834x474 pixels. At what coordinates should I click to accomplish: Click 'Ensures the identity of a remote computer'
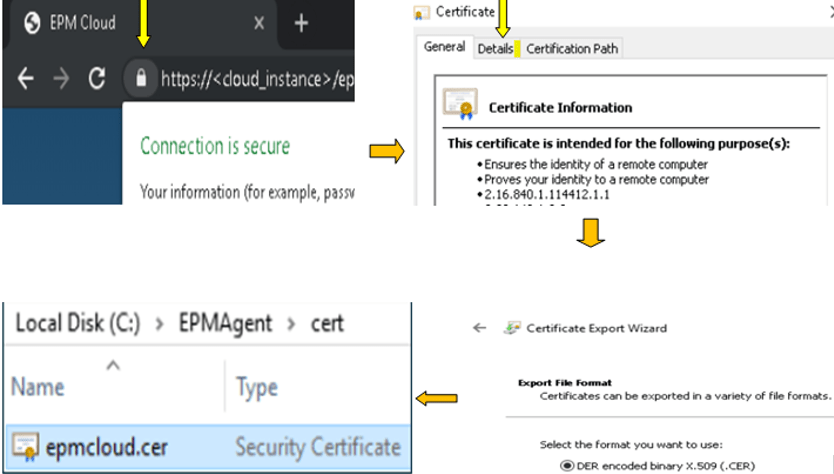pyautogui.click(x=596, y=164)
